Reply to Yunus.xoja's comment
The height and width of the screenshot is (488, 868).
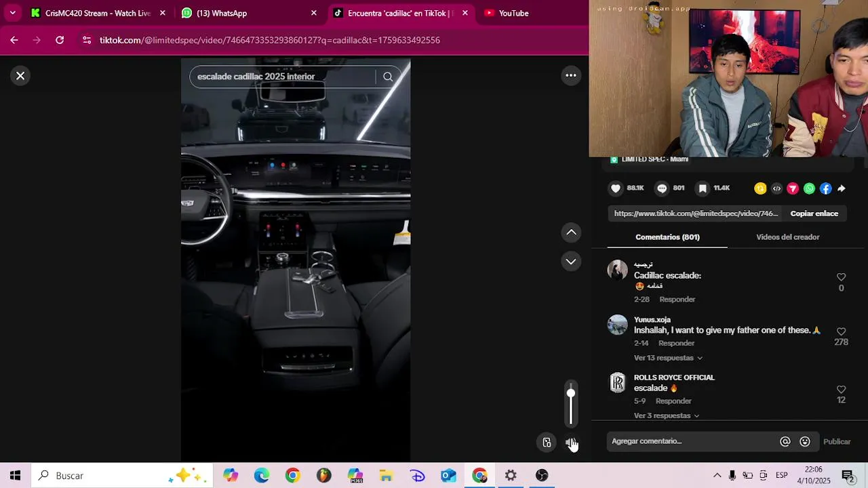point(676,343)
